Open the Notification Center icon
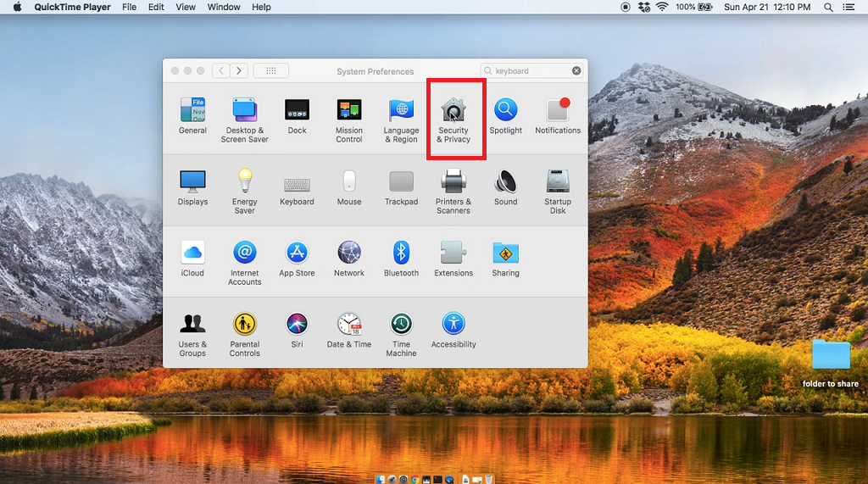The width and height of the screenshot is (868, 484). click(848, 7)
